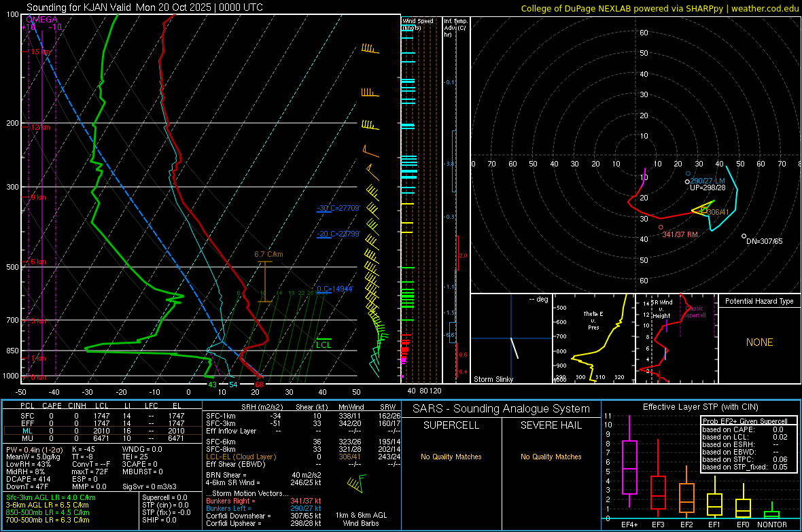Click the 290/27 LM hodograph label
Viewport: 802px width, 532px height.
click(x=708, y=181)
